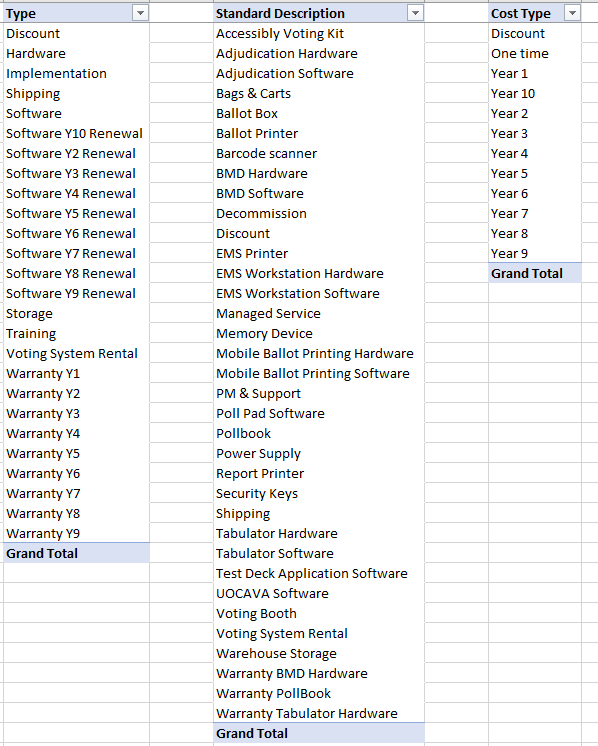Select the Year 10 cell
The height and width of the screenshot is (746, 598).
[x=535, y=93]
